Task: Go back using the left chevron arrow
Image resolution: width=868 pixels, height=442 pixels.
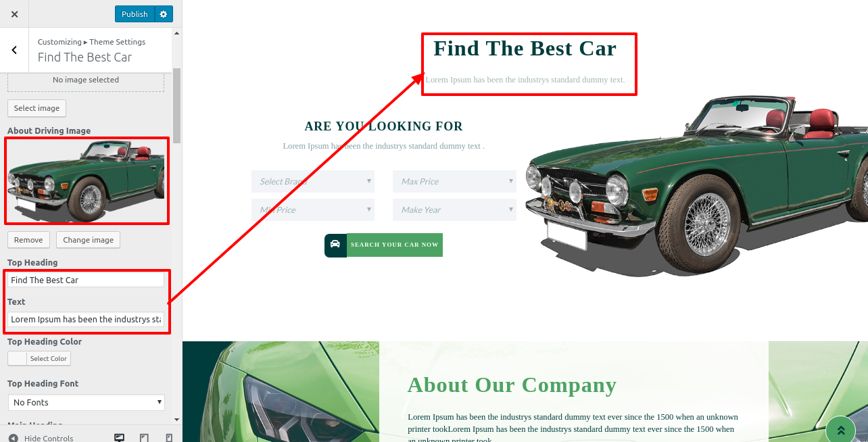Action: (14, 50)
